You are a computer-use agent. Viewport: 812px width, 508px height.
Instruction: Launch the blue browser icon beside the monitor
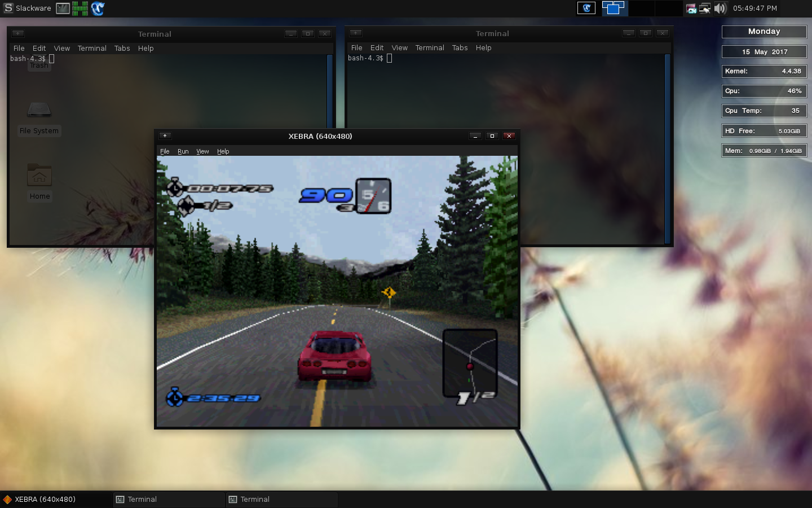pyautogui.click(x=98, y=8)
